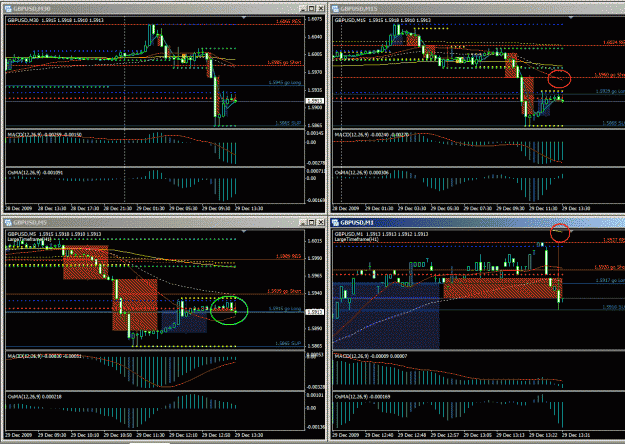Click the 'OsMA(12,26,9)' label in M15 window
This screenshot has height=444, width=625.
[352, 173]
